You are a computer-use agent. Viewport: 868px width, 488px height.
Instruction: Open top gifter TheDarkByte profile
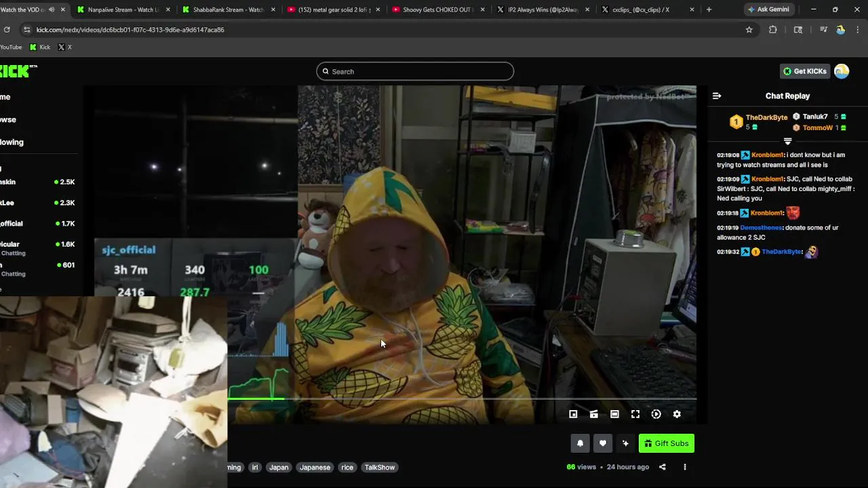coord(766,117)
